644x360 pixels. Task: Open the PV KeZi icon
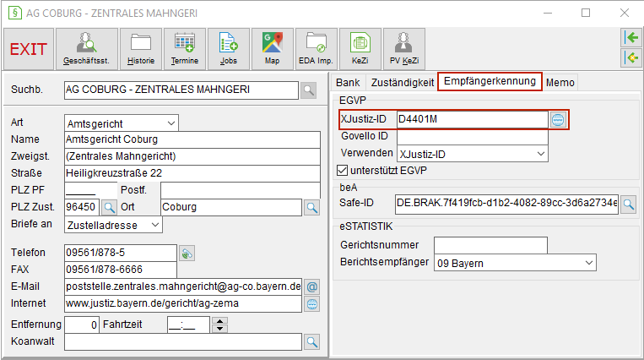pos(404,49)
